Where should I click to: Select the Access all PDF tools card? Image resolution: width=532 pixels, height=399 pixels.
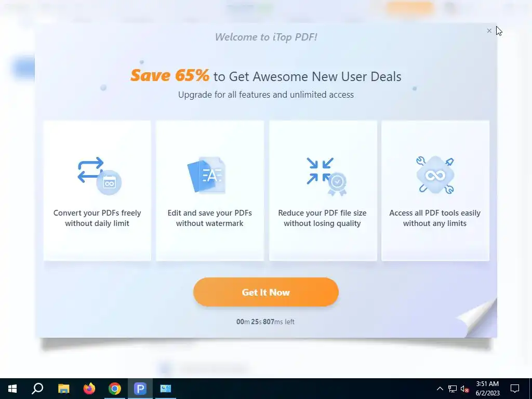(x=435, y=191)
